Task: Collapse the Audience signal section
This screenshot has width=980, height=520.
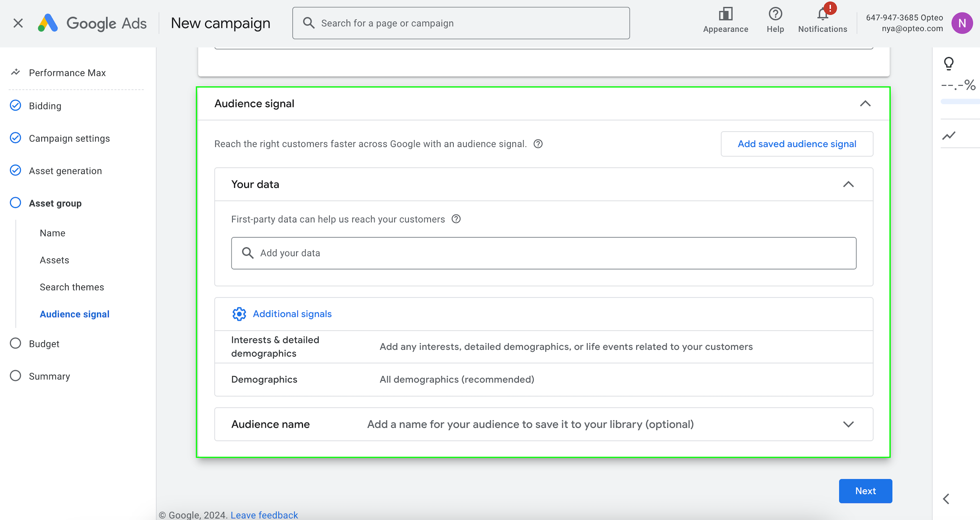Action: coord(865,104)
